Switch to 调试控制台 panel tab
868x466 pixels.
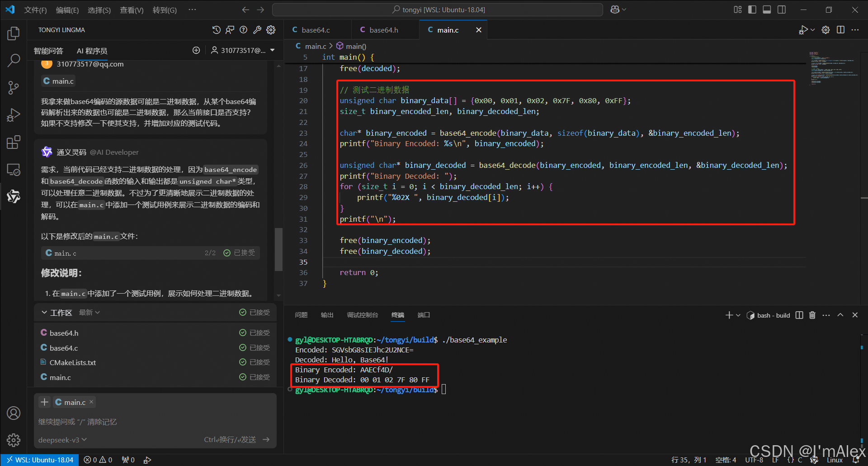(x=362, y=315)
